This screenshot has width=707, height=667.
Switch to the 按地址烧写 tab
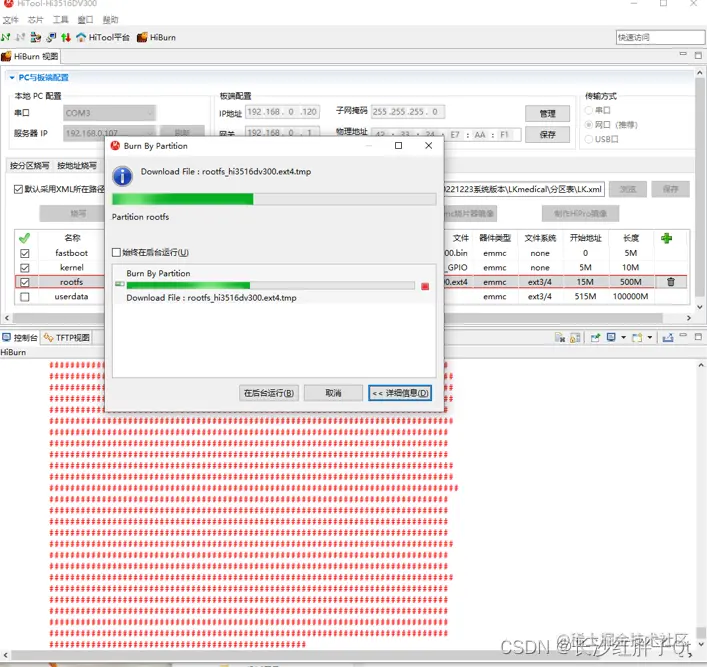tap(77, 166)
